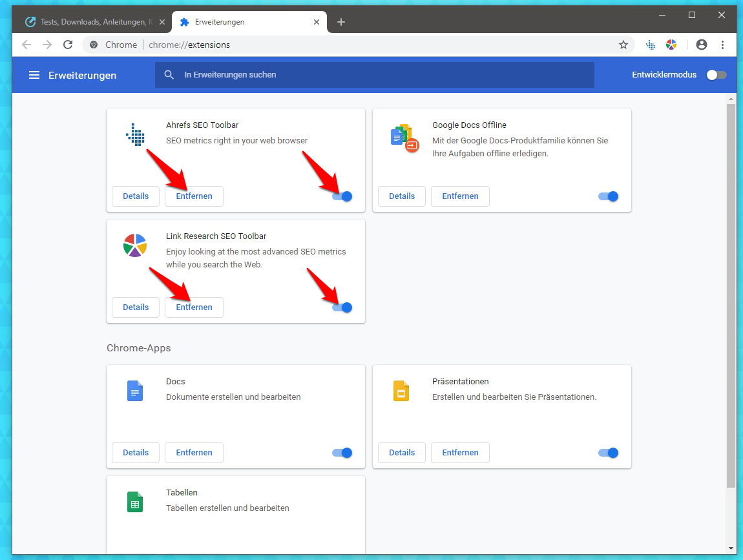Open a new tab with plus button
The image size is (743, 560).
(340, 22)
